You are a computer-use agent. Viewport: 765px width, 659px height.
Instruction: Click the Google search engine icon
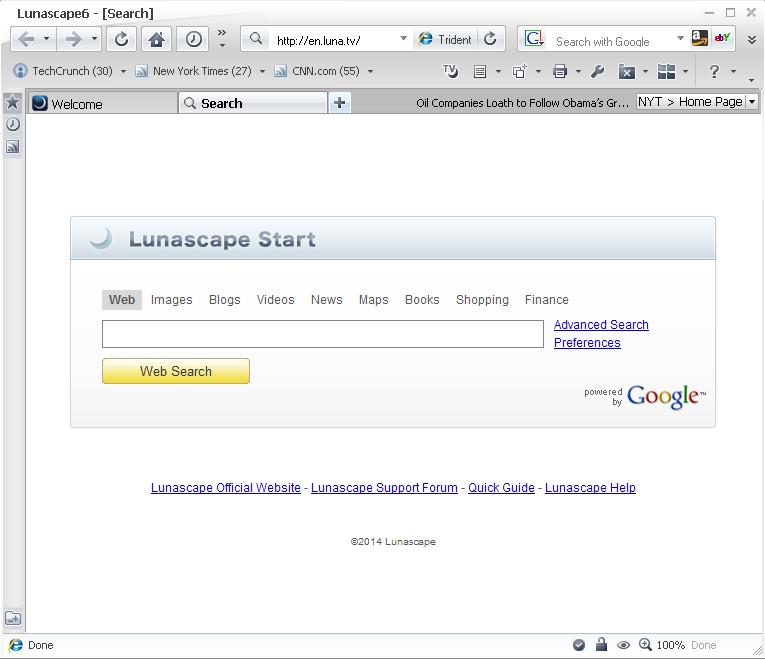coord(533,39)
